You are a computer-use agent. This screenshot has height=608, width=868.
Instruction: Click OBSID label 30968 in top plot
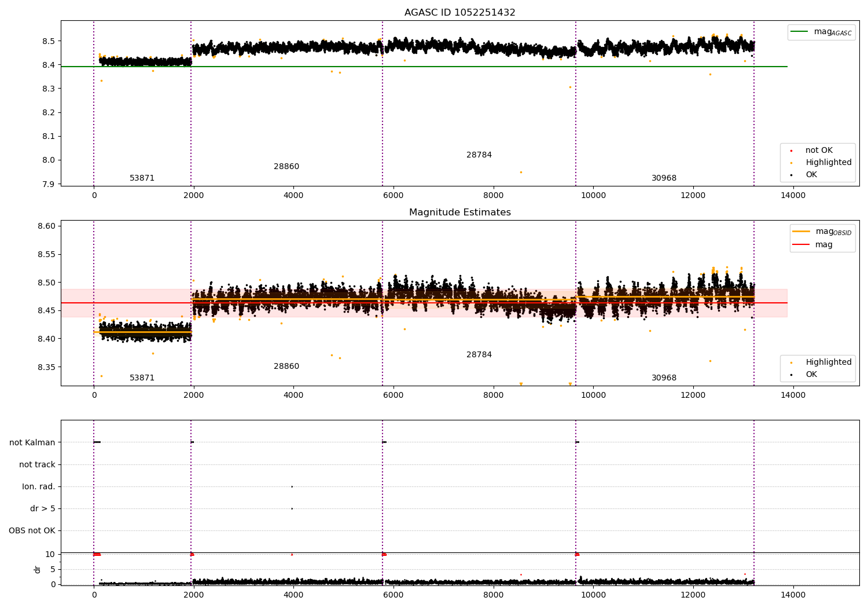click(664, 178)
